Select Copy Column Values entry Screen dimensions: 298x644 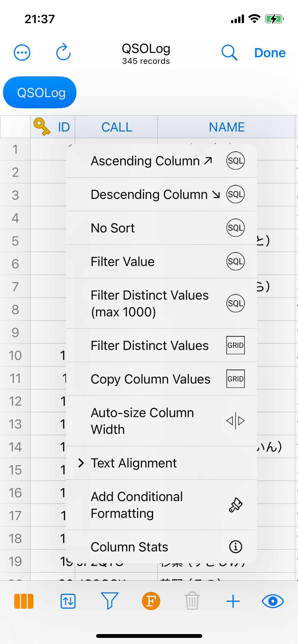pyautogui.click(x=161, y=379)
